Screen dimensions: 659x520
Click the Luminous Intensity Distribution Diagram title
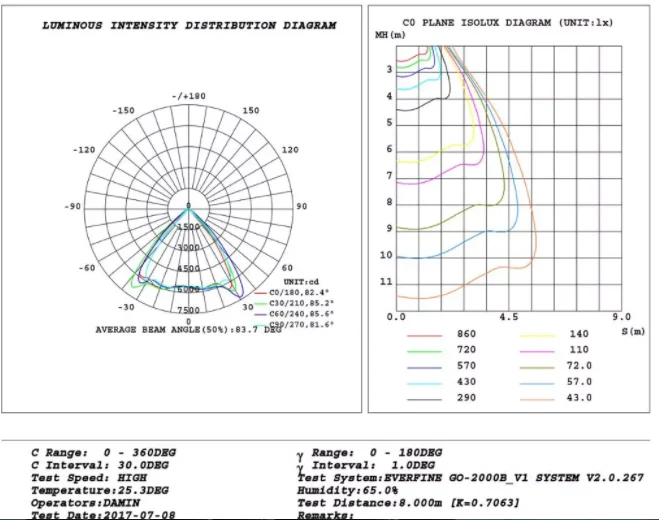pos(189,26)
